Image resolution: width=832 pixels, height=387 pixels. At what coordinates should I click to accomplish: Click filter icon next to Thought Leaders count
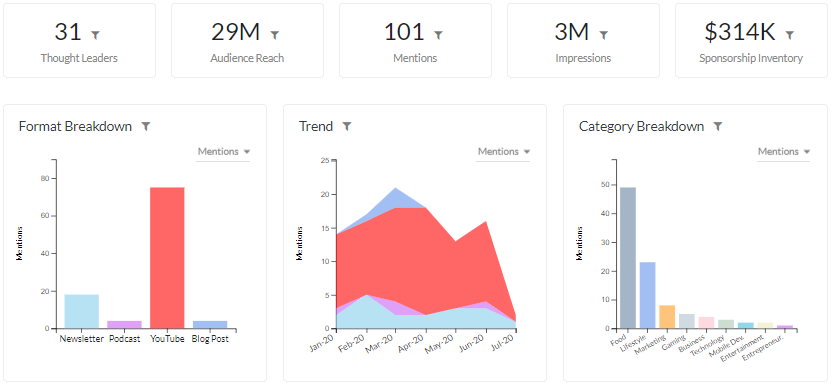(95, 35)
